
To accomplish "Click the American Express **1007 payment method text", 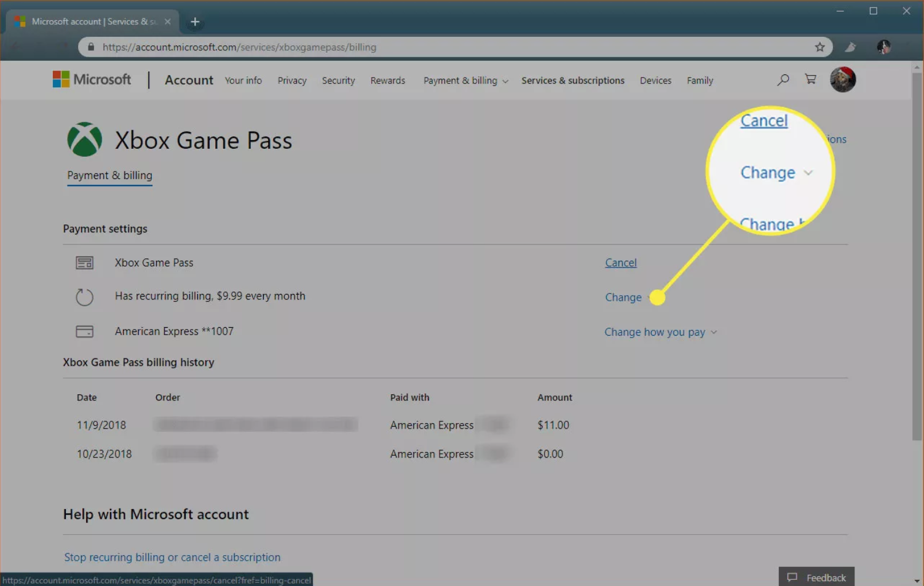I will [x=174, y=331].
